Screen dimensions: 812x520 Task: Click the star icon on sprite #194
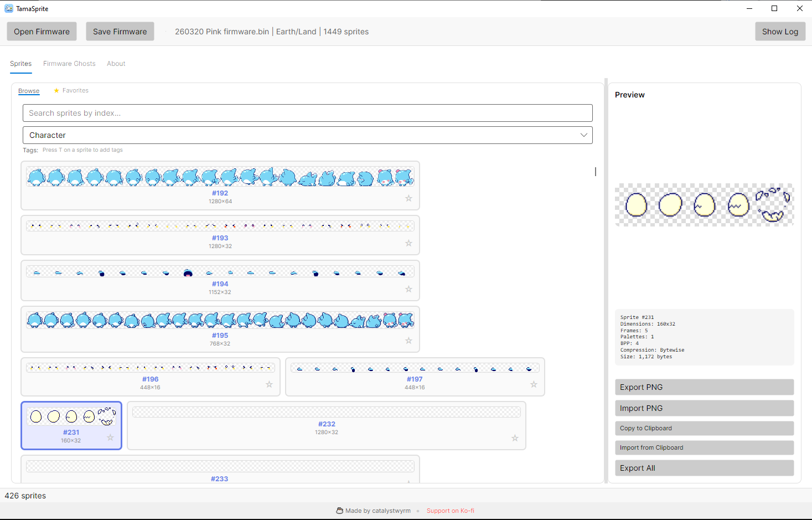[x=408, y=289]
